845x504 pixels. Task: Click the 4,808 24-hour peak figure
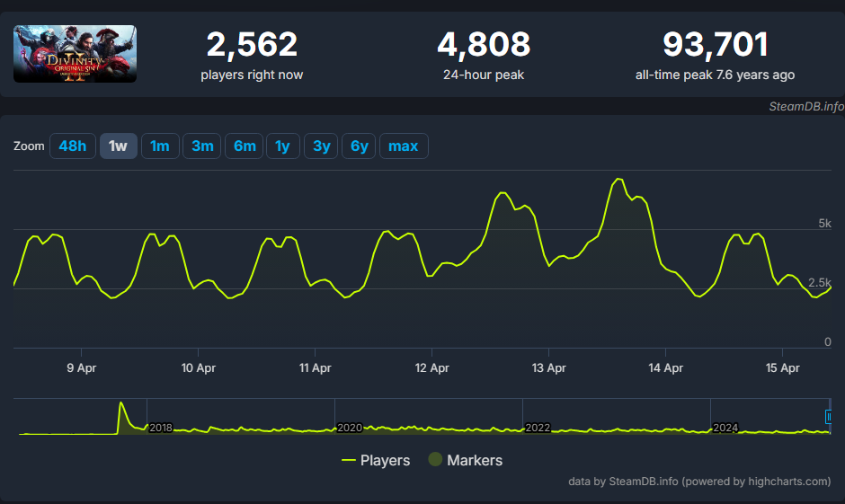click(484, 44)
